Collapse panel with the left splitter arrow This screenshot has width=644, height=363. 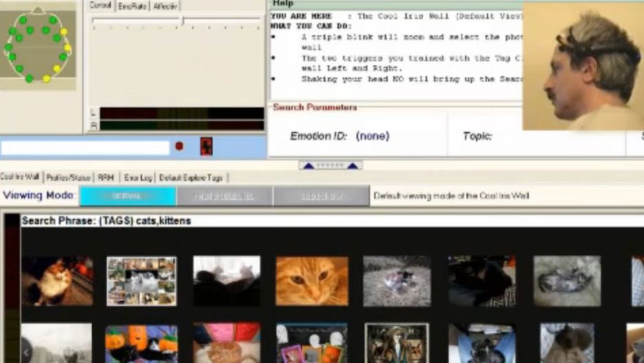309,166
